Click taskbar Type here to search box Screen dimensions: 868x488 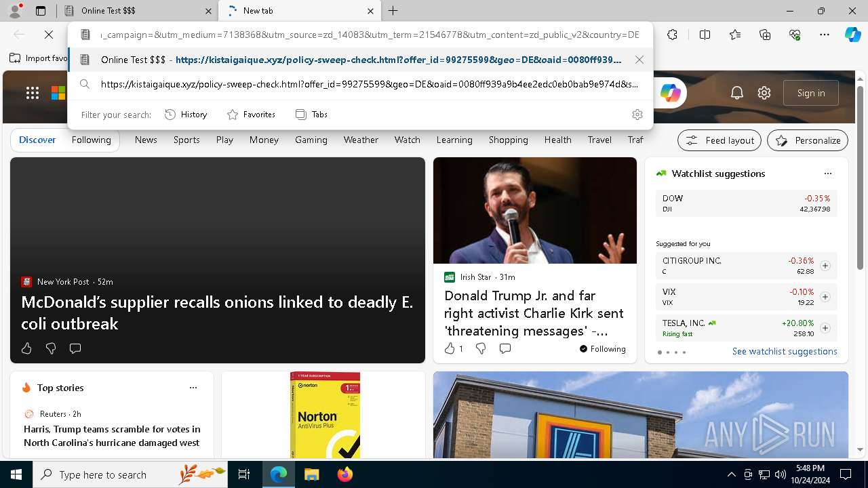point(131,474)
